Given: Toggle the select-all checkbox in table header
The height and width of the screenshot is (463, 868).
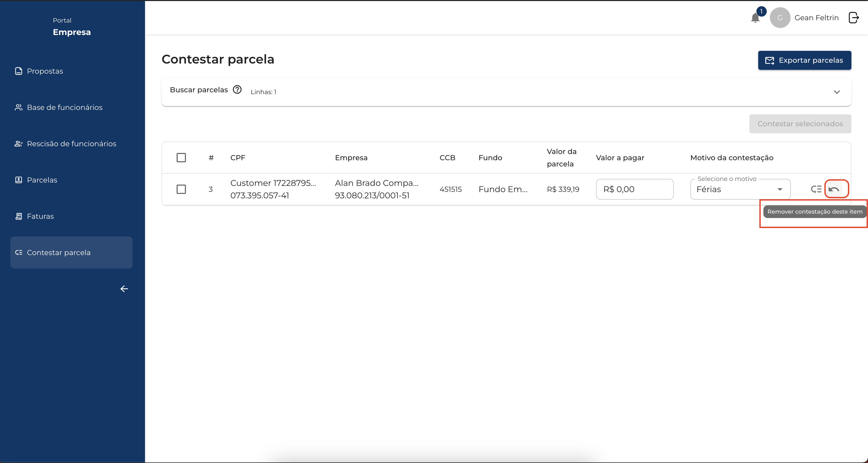Looking at the screenshot, I should point(181,157).
